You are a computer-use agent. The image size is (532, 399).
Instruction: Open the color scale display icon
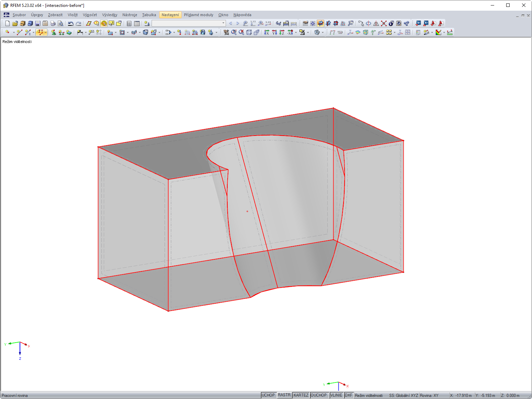tap(438, 32)
